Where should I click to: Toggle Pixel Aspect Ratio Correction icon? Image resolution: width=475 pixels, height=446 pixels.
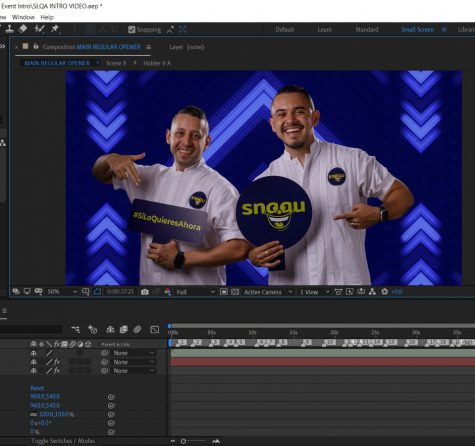pyautogui.click(x=338, y=292)
